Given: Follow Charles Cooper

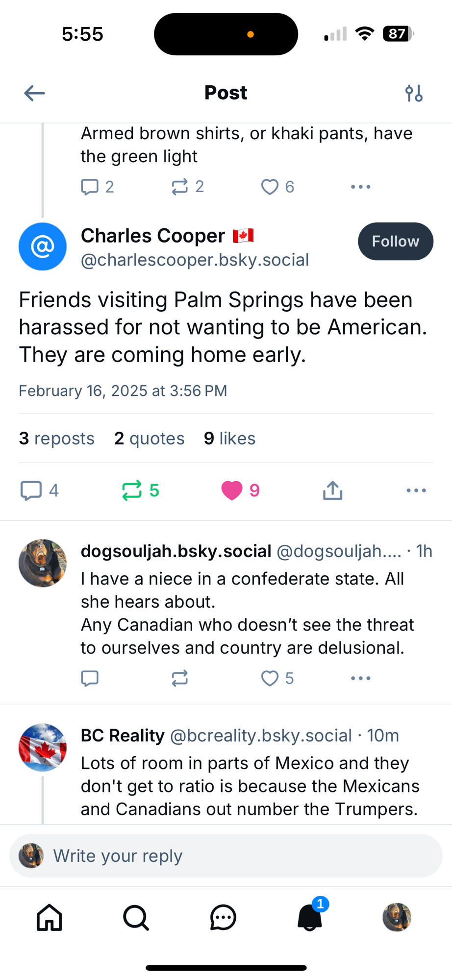Looking at the screenshot, I should coord(395,241).
